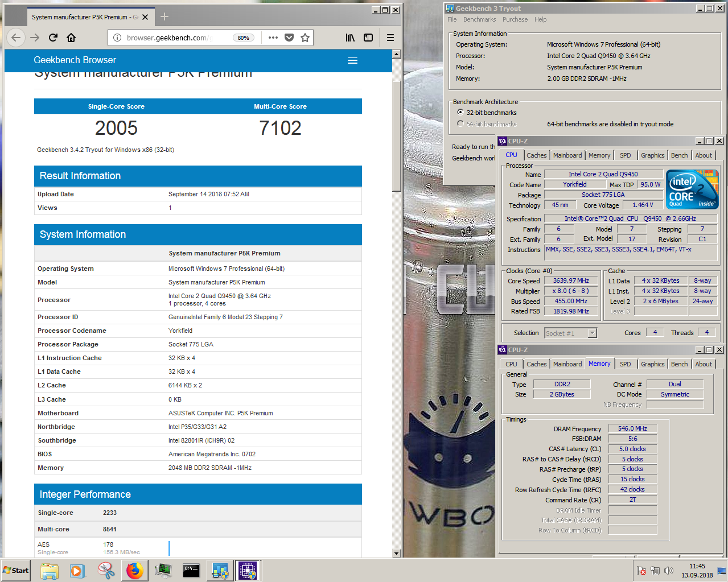Screen dimensions: 728x582
Task: Open the Windows Start menu
Action: click(16, 570)
